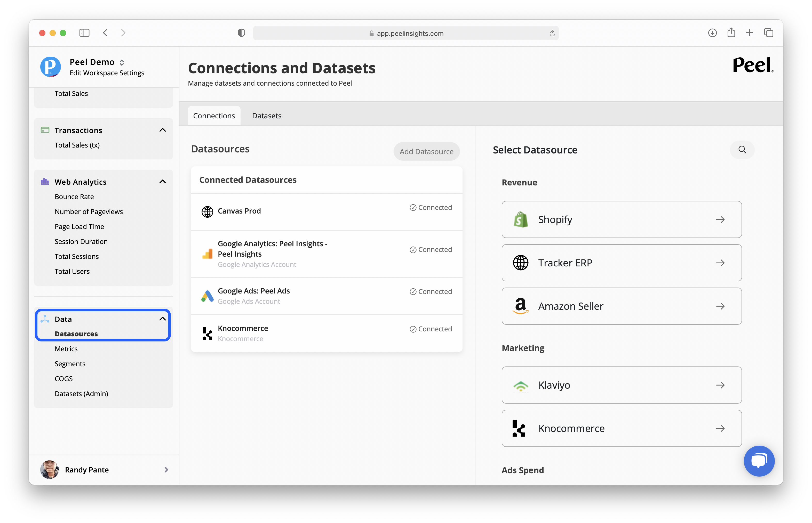Select the Connections tab
The height and width of the screenshot is (523, 812).
click(x=214, y=116)
